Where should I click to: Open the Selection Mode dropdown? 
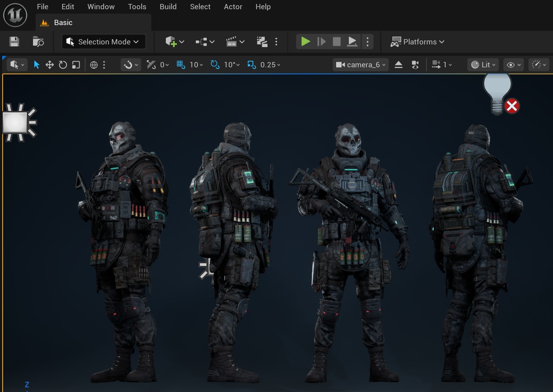[104, 42]
